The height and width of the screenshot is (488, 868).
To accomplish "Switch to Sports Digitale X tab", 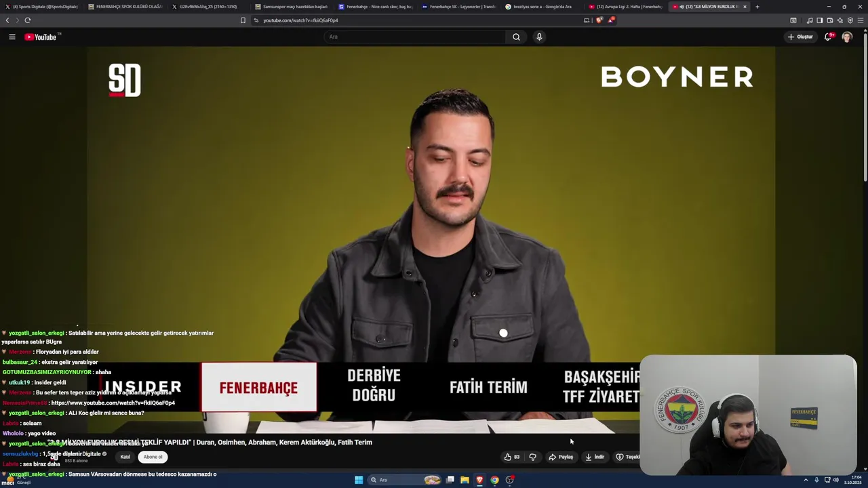I will pos(42,7).
